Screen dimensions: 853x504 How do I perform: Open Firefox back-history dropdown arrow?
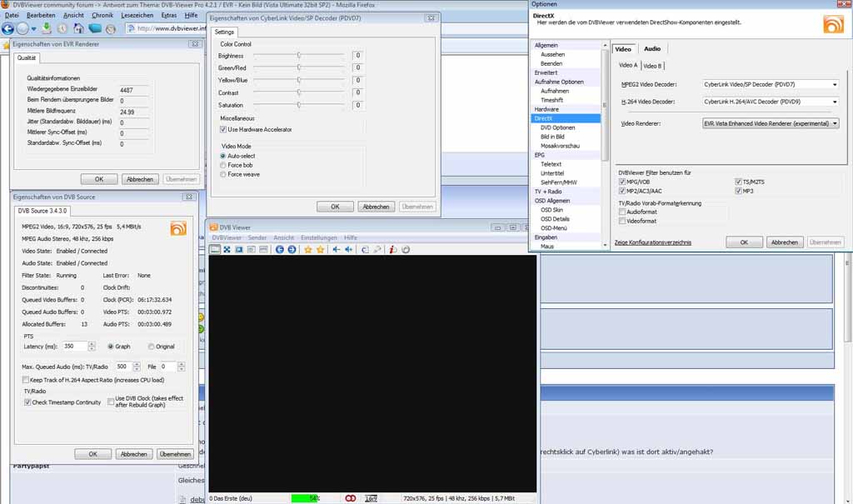coord(33,29)
